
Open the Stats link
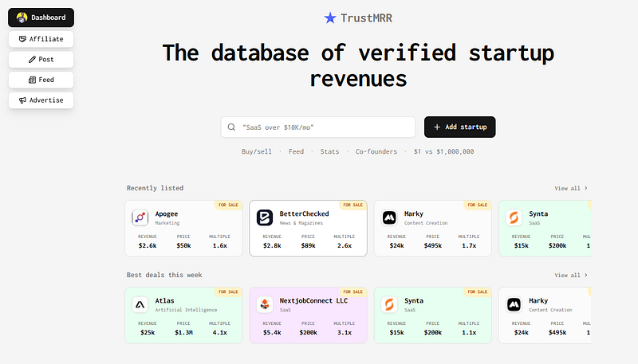pyautogui.click(x=329, y=151)
